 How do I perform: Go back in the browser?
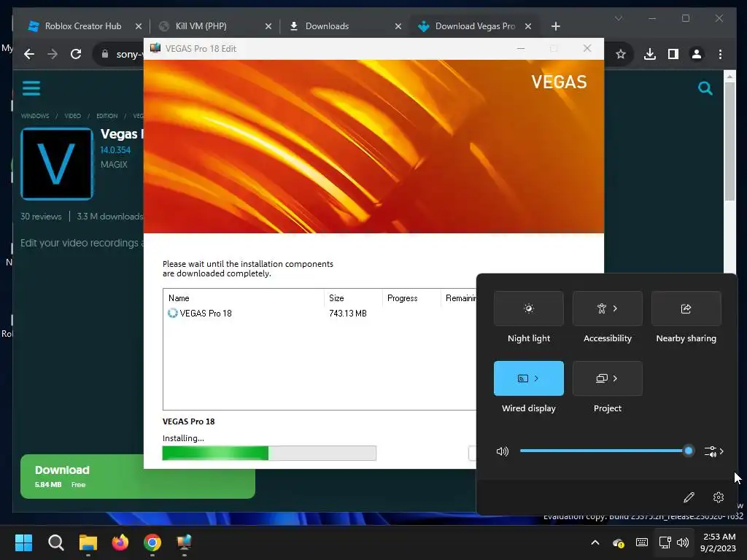click(29, 54)
